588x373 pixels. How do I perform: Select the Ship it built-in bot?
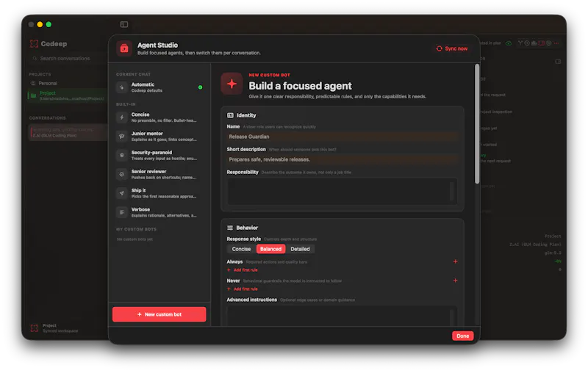[x=159, y=193]
